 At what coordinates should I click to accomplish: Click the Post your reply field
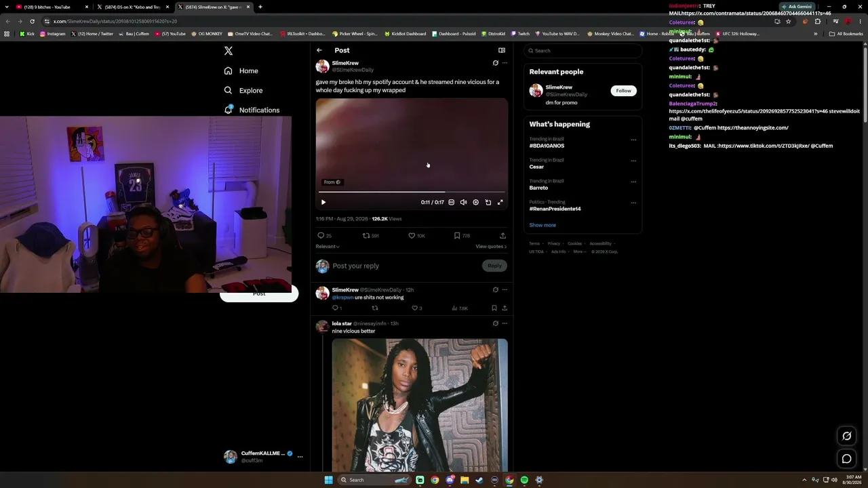pyautogui.click(x=405, y=266)
